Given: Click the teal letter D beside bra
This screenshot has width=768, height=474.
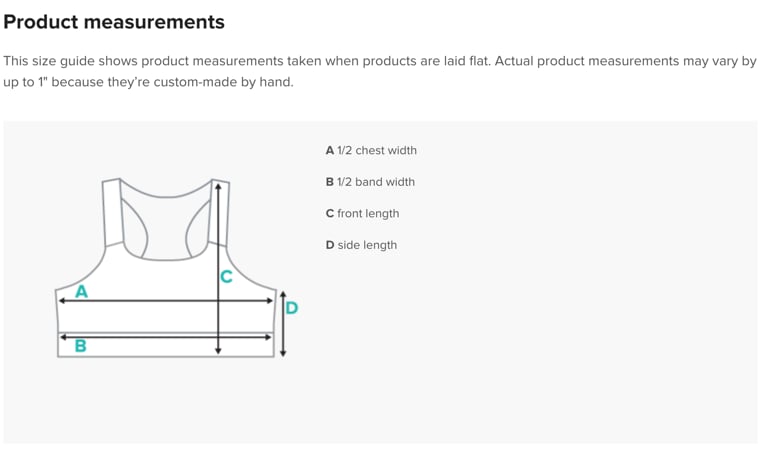Looking at the screenshot, I should point(291,308).
